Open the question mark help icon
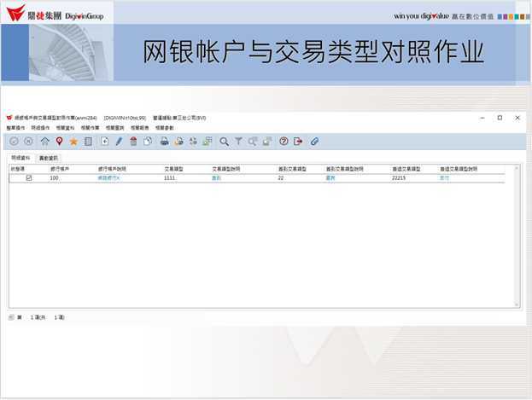This screenshot has width=532, height=400. tap(284, 142)
